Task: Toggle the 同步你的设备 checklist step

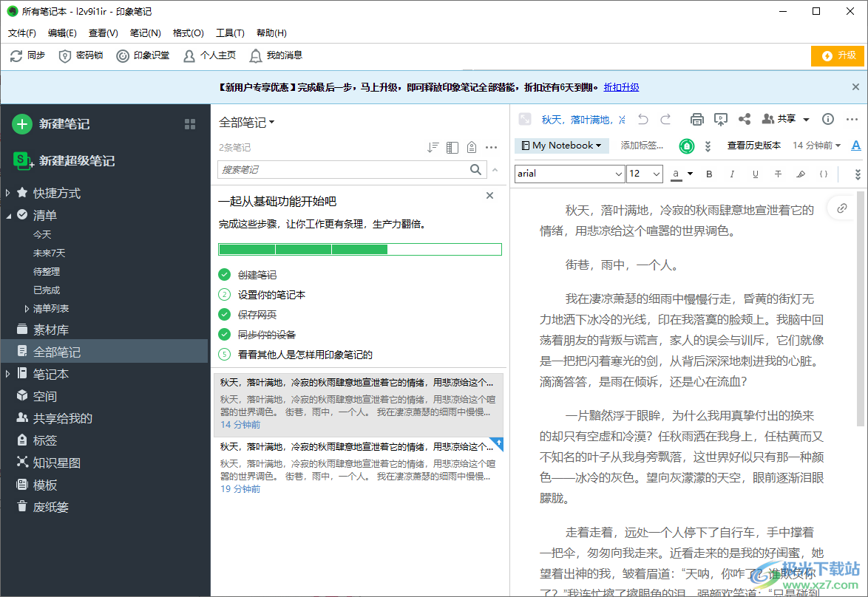Action: pyautogui.click(x=224, y=334)
